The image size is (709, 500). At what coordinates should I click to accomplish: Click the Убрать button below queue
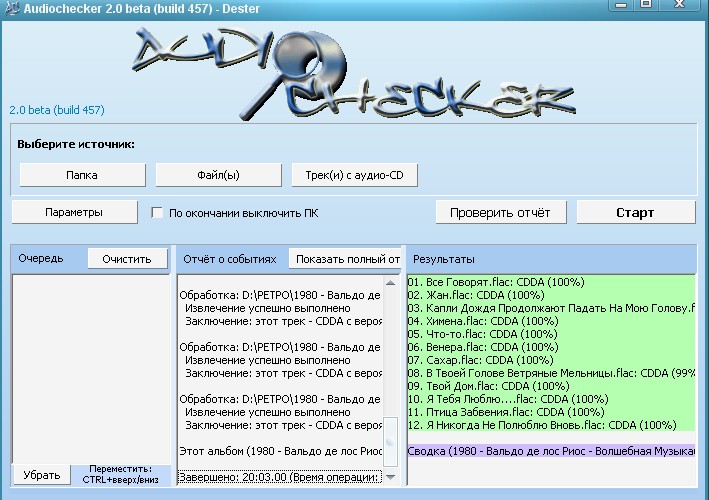coord(41,475)
